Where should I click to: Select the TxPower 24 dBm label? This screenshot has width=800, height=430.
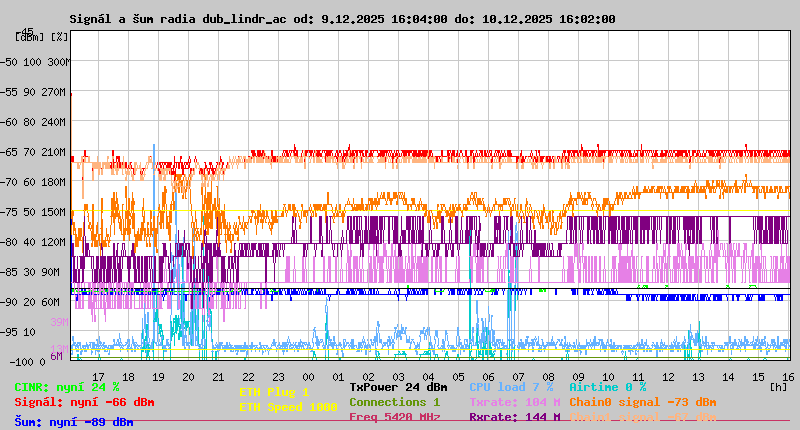coord(398,386)
